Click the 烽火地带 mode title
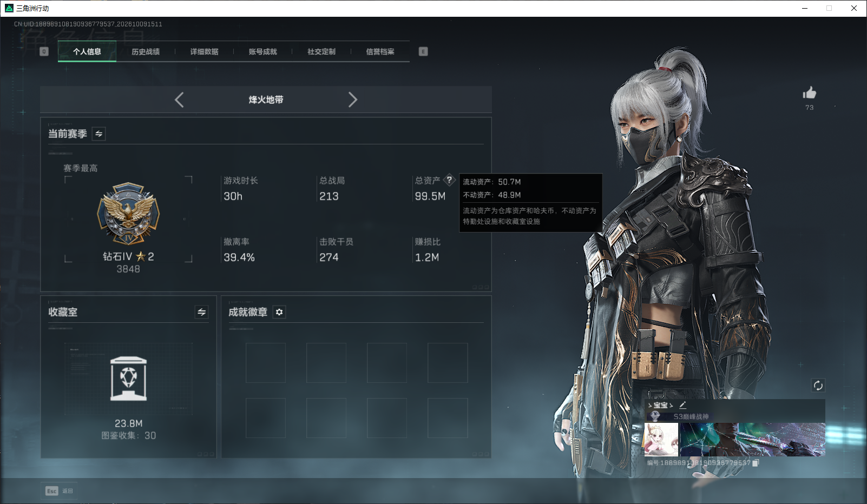 [266, 100]
